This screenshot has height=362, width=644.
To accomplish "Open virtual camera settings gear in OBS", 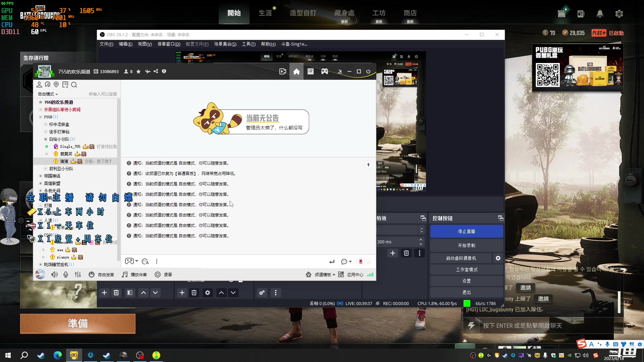I will tap(498, 258).
